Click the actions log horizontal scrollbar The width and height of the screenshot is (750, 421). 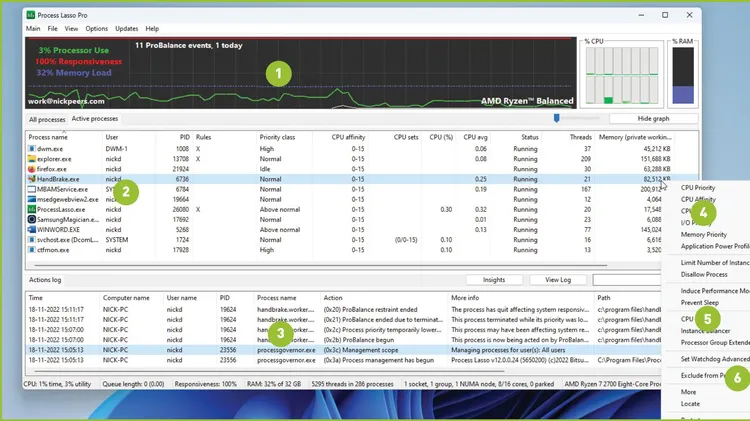tap(269, 371)
